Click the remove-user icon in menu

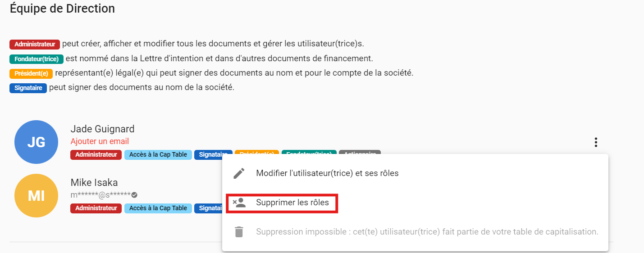pos(239,203)
